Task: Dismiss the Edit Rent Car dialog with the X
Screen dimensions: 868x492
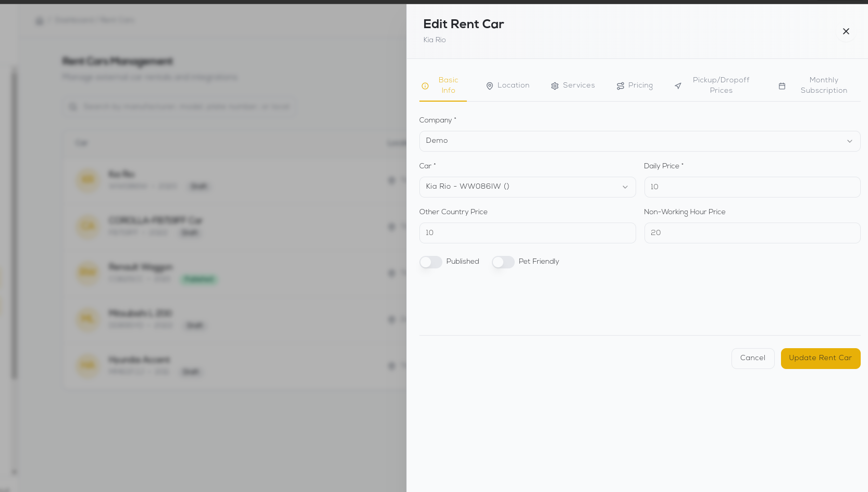Action: click(846, 31)
